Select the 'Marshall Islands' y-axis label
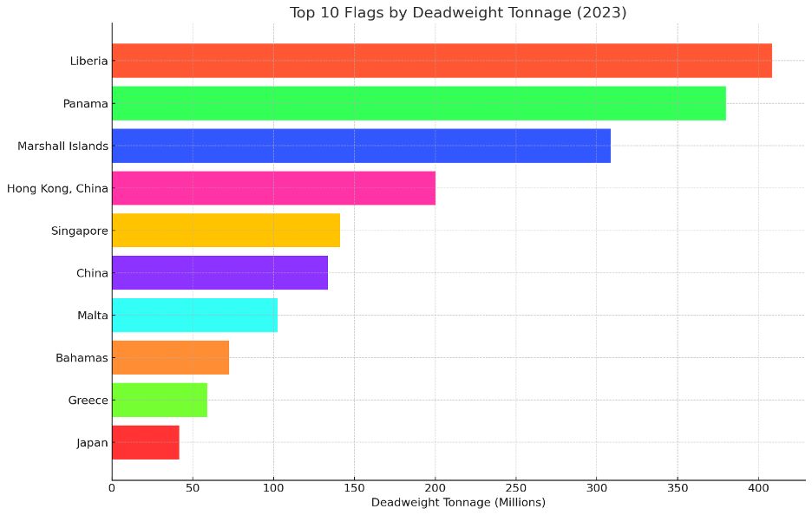The image size is (812, 515). click(x=63, y=146)
